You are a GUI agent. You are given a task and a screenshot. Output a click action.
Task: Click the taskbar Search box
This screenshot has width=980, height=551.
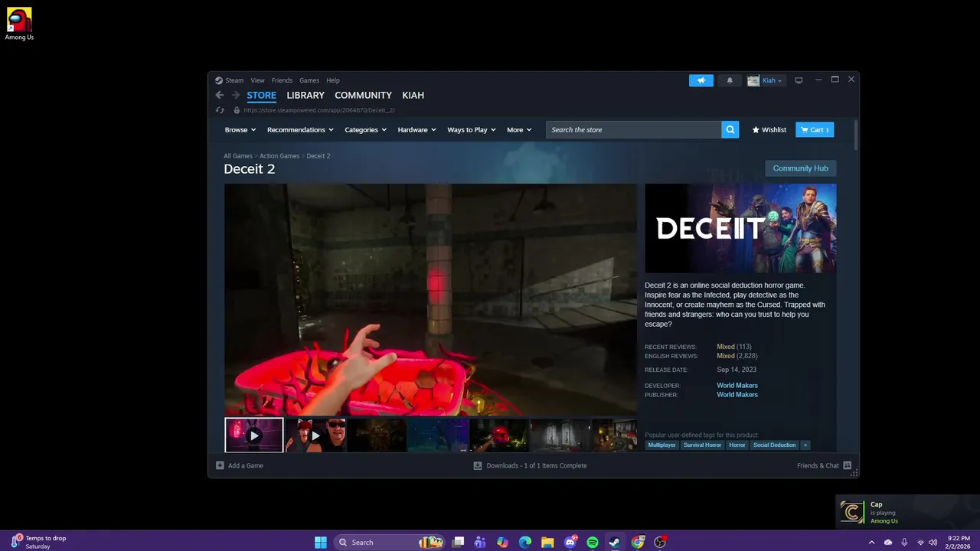point(390,542)
